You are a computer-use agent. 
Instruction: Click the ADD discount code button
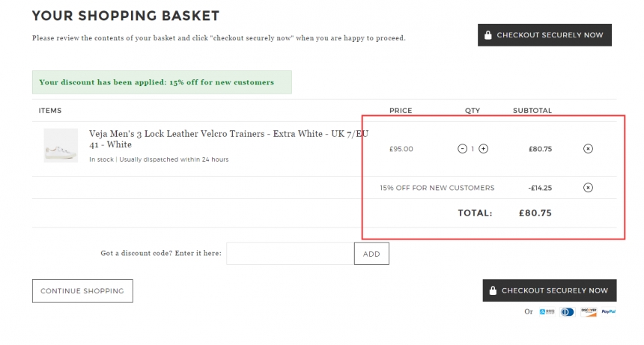pyautogui.click(x=371, y=254)
